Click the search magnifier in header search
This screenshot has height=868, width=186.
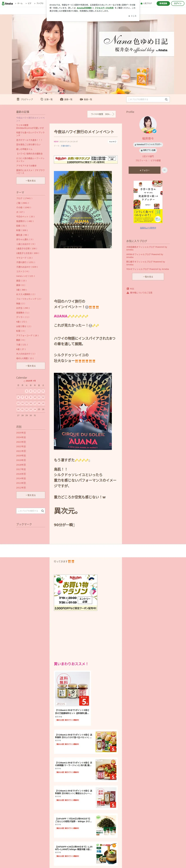coord(166,99)
